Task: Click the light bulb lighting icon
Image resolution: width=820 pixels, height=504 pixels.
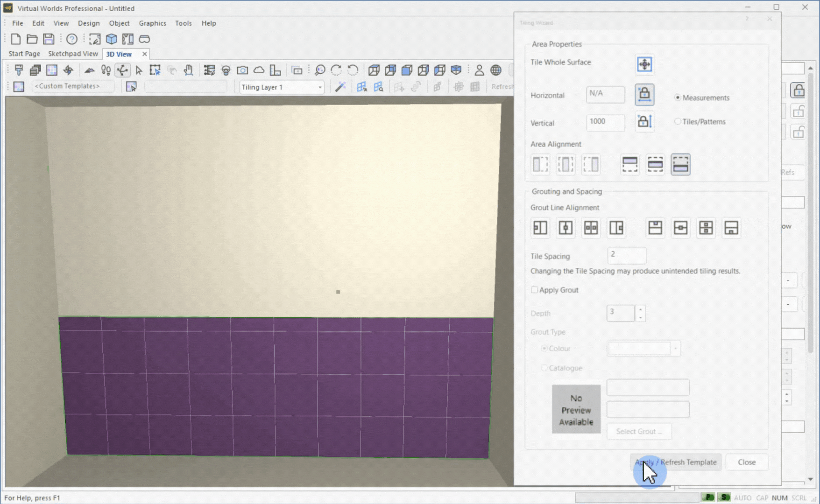Action: point(226,70)
